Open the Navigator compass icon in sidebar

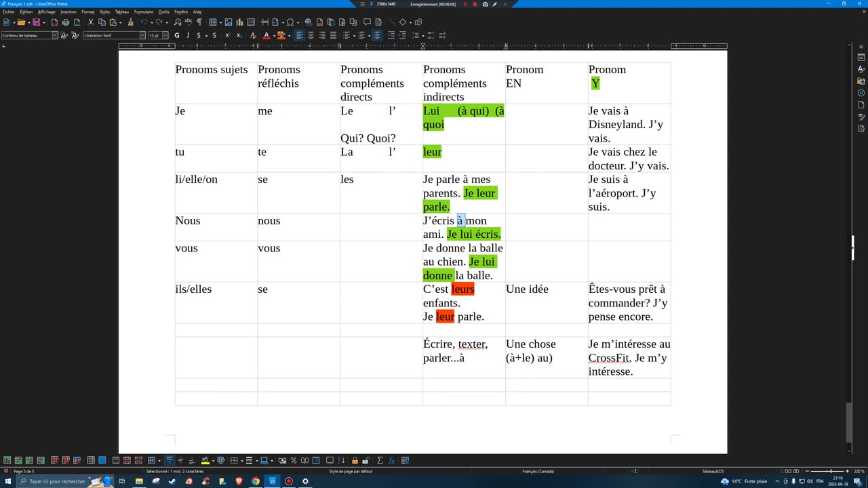(861, 93)
